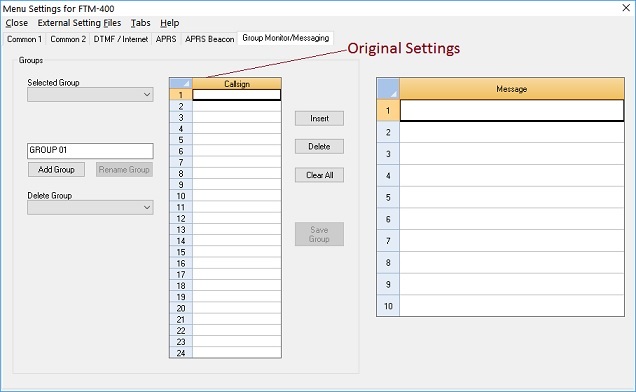Click the Rename Group button
The height and width of the screenshot is (392, 636).
[124, 170]
